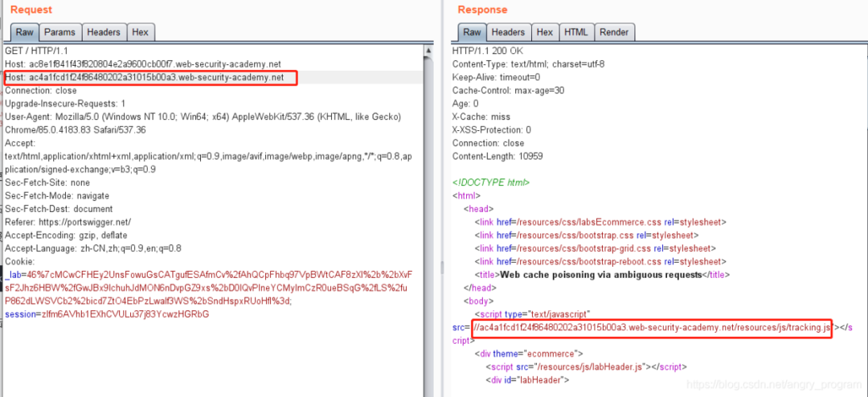Select the request Raw tab
The image size is (868, 397).
24,32
